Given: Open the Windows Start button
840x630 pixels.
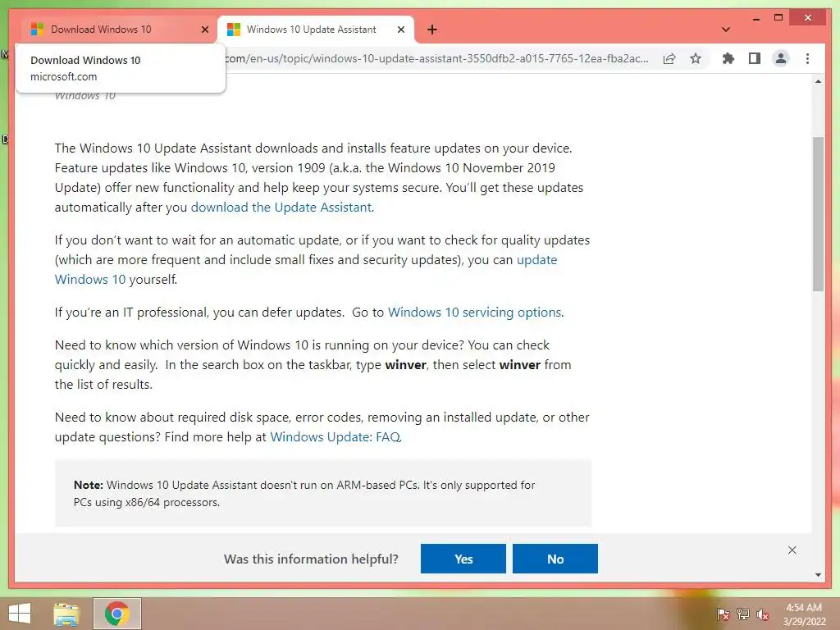Looking at the screenshot, I should [20, 614].
